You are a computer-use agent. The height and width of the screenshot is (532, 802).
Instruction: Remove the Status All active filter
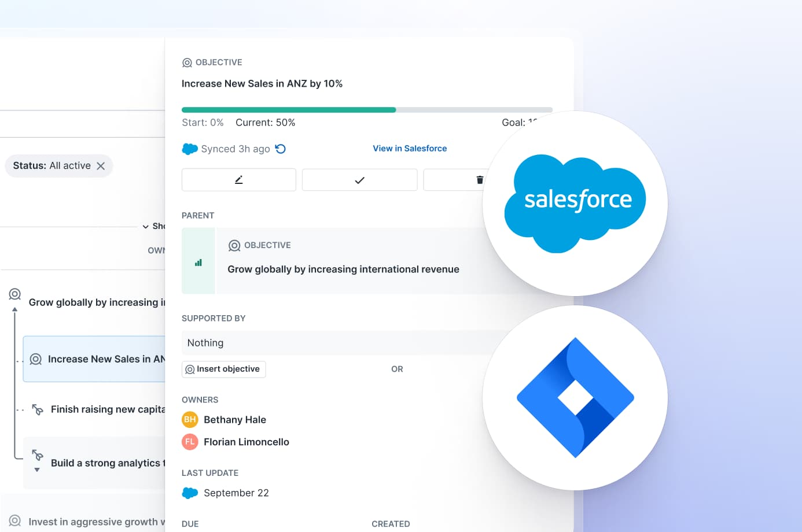[x=101, y=166]
